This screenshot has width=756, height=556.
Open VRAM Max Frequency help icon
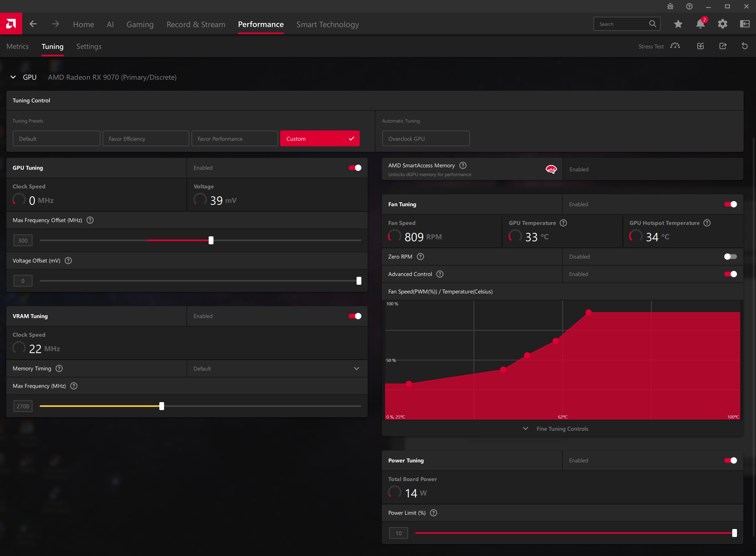74,386
